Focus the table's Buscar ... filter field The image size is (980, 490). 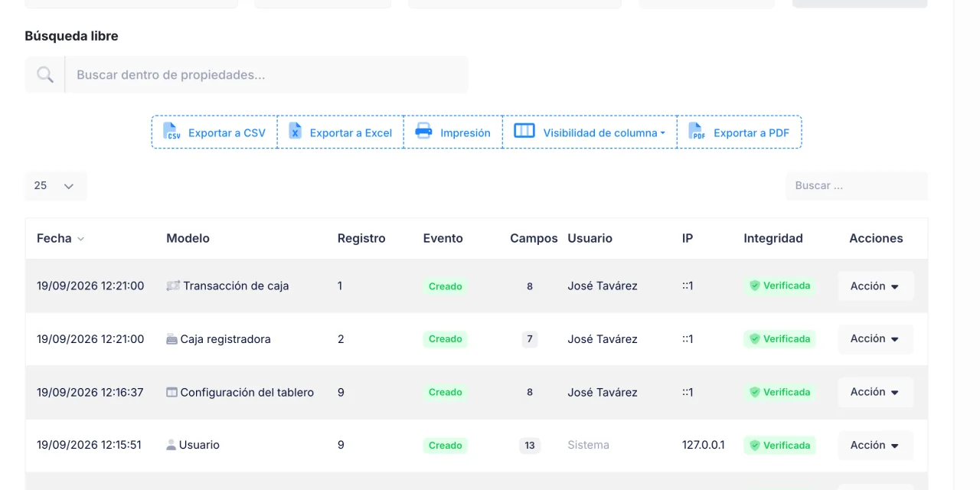[857, 186]
